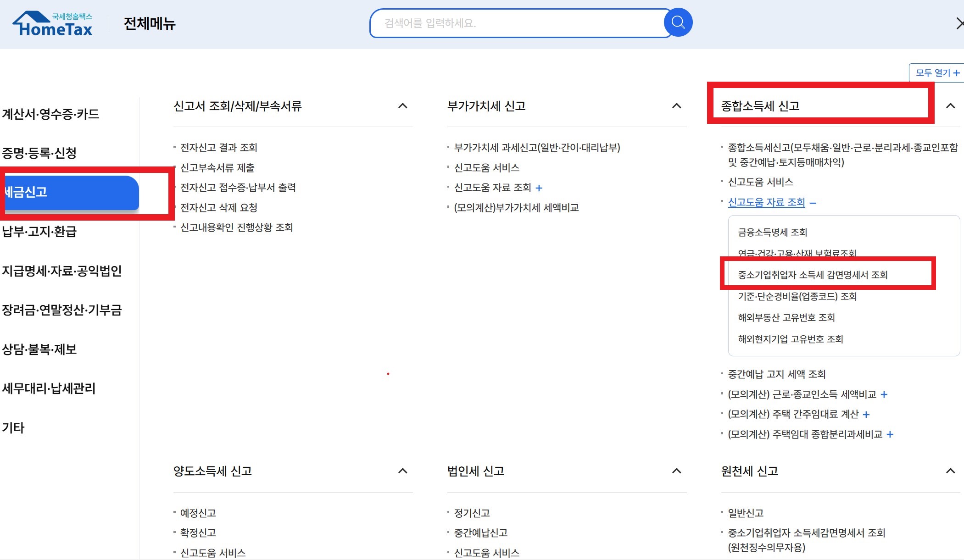964x560 pixels.
Task: Expand plus icon next to 부가가치세 신고도움 자료 조회
Action: (539, 188)
